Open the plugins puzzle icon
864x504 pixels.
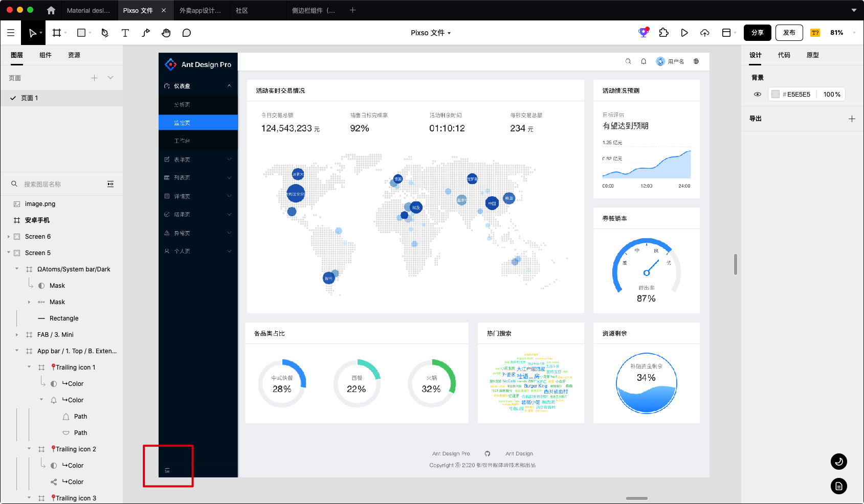click(664, 33)
